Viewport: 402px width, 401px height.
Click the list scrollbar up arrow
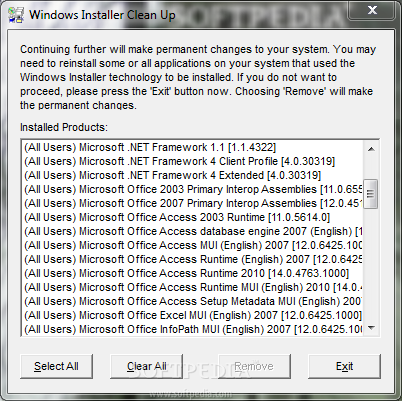coord(371,149)
